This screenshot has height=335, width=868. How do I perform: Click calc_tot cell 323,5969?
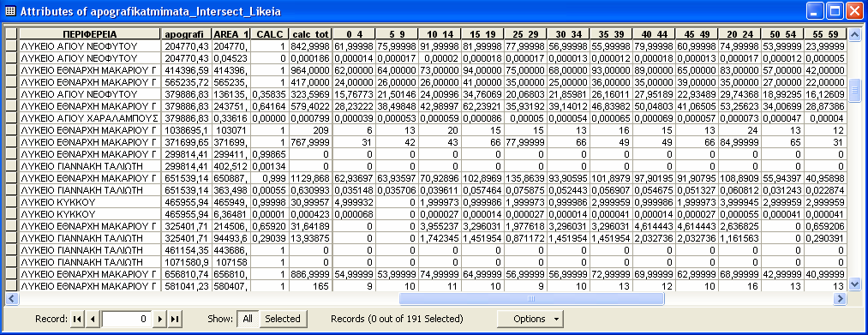coord(310,94)
